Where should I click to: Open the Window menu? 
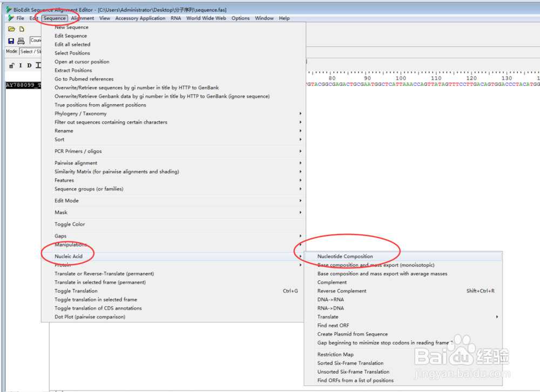click(264, 18)
